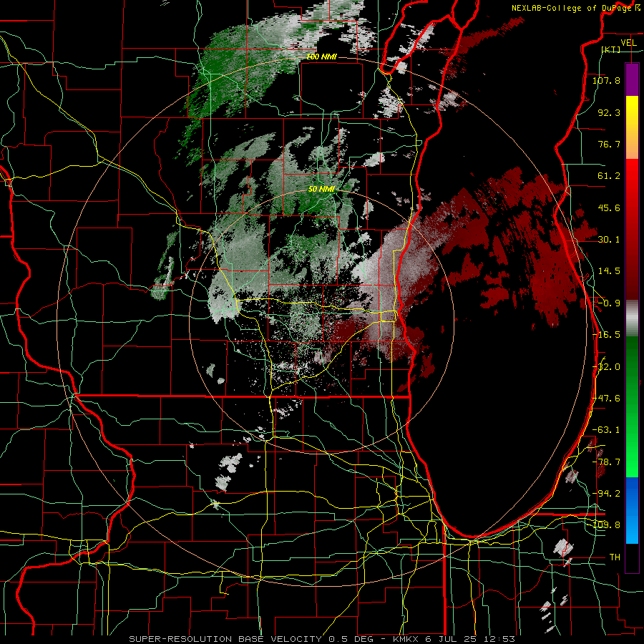Click the 14.5 velocity scale value
644x644 pixels.
[609, 270]
